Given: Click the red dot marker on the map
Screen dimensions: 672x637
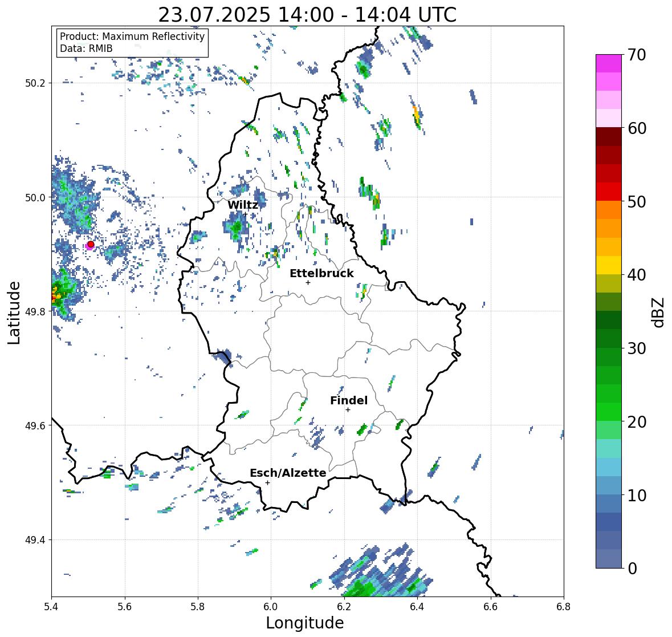Looking at the screenshot, I should [x=91, y=244].
